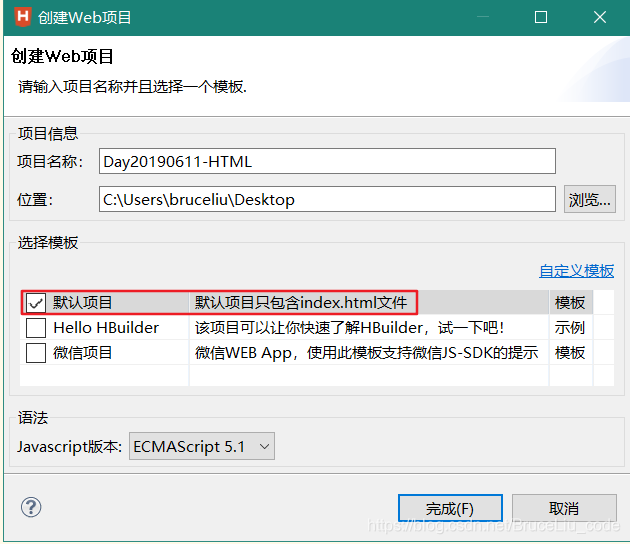Click the 浏览... browse button
The width and height of the screenshot is (630, 544).
[589, 199]
